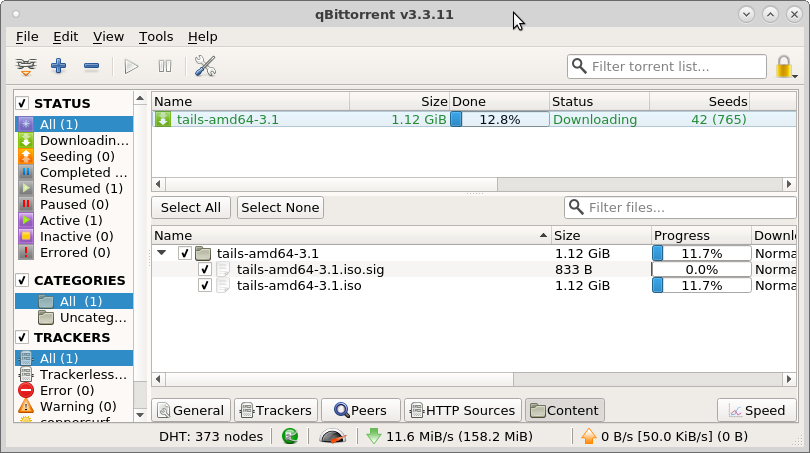Click the green connection status globe icon

click(x=290, y=436)
